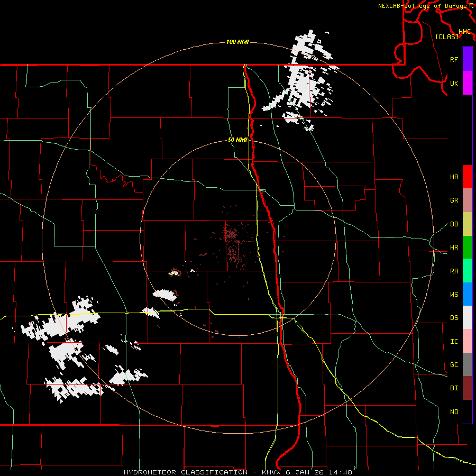Image resolution: width=476 pixels, height=476 pixels.
Task: Click the 50 NMI range ring label
Action: point(237,140)
